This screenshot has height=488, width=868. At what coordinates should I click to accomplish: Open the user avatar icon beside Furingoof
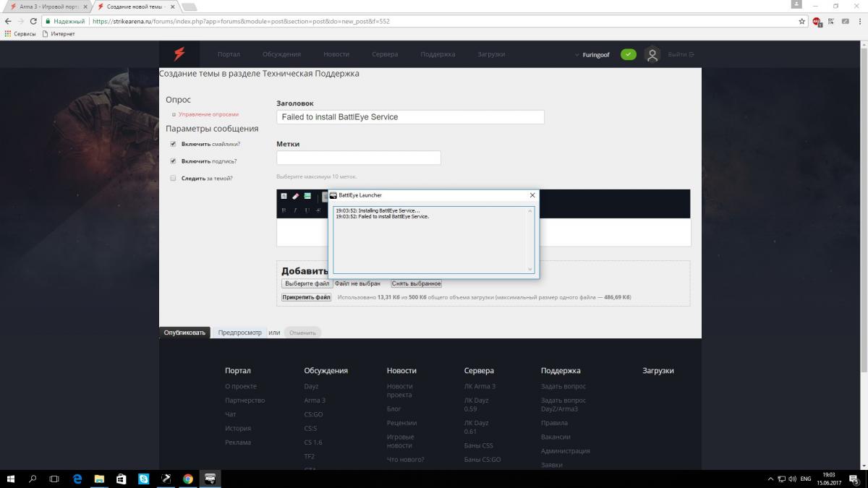[x=652, y=54]
